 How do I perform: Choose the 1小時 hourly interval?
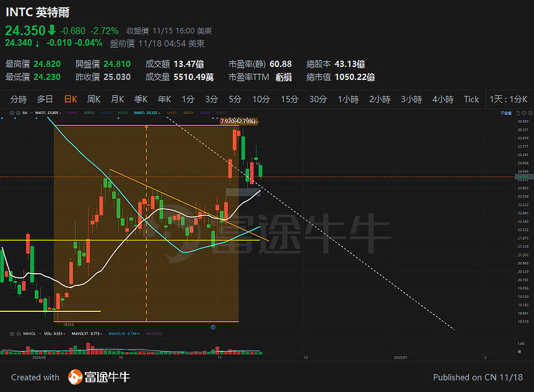pyautogui.click(x=348, y=99)
